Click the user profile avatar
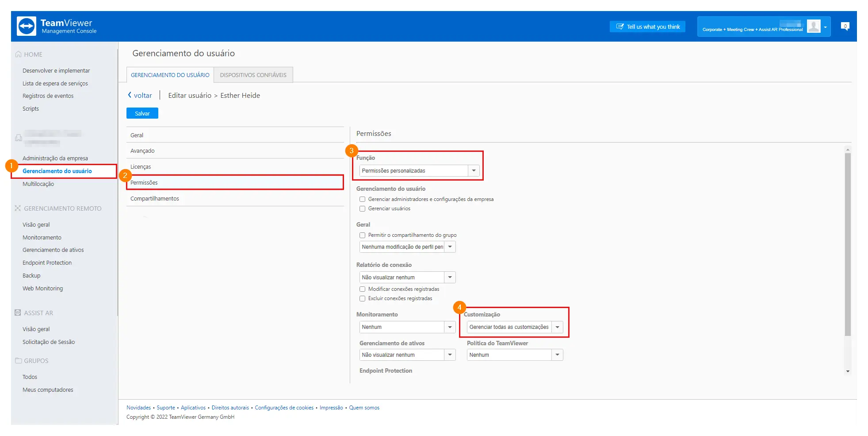This screenshot has height=436, width=868. point(814,26)
